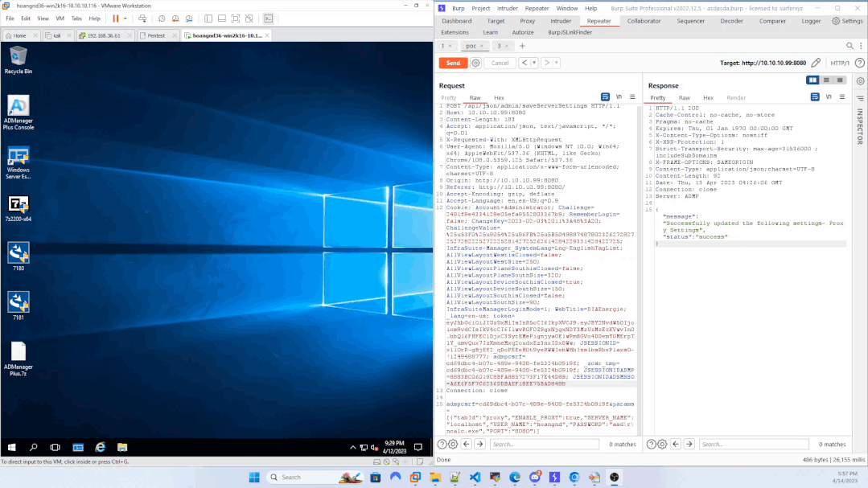Toggle word wrap in Request pane
Screen dimensions: 868x488
coord(605,96)
